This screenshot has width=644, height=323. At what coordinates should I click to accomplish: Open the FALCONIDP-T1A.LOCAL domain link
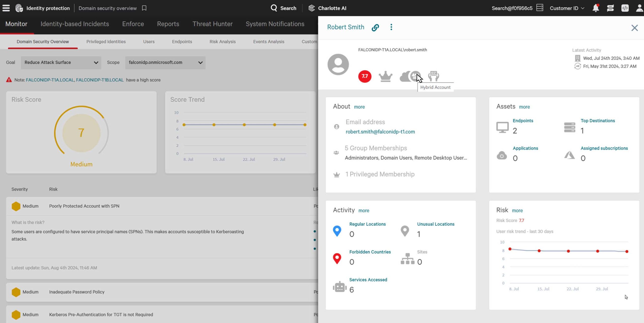(x=50, y=80)
